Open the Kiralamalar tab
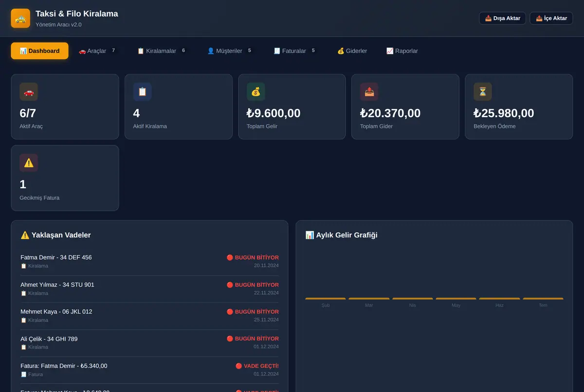The height and width of the screenshot is (392, 584). pyautogui.click(x=162, y=51)
